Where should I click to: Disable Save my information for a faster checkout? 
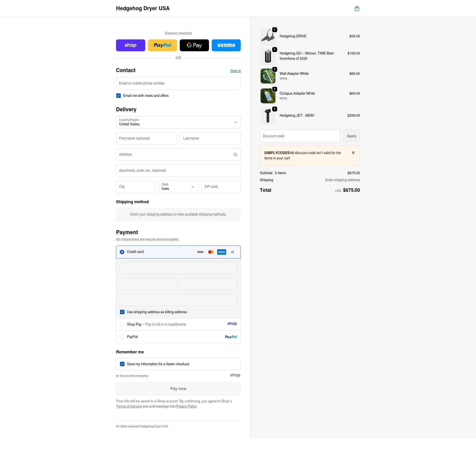tap(122, 364)
